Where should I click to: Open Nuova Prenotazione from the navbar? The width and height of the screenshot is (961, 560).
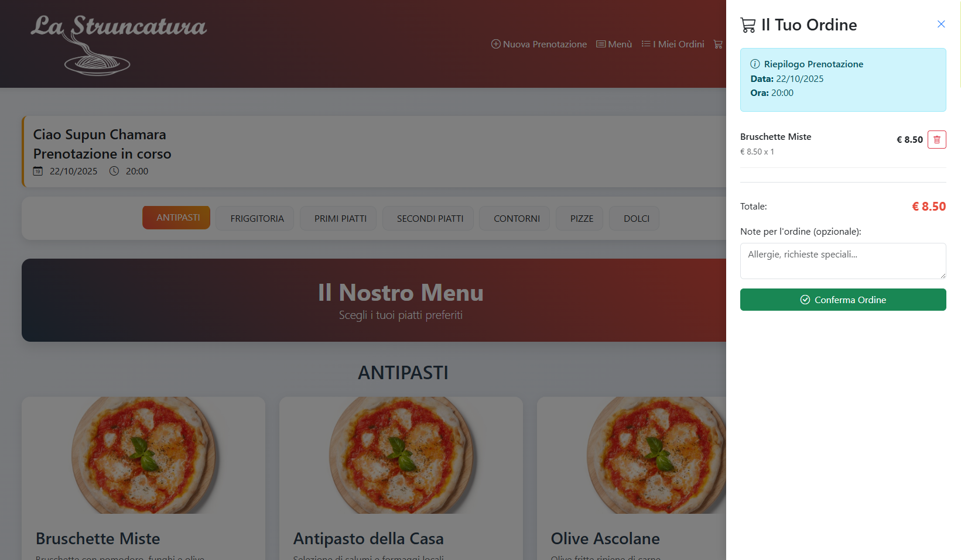[539, 44]
